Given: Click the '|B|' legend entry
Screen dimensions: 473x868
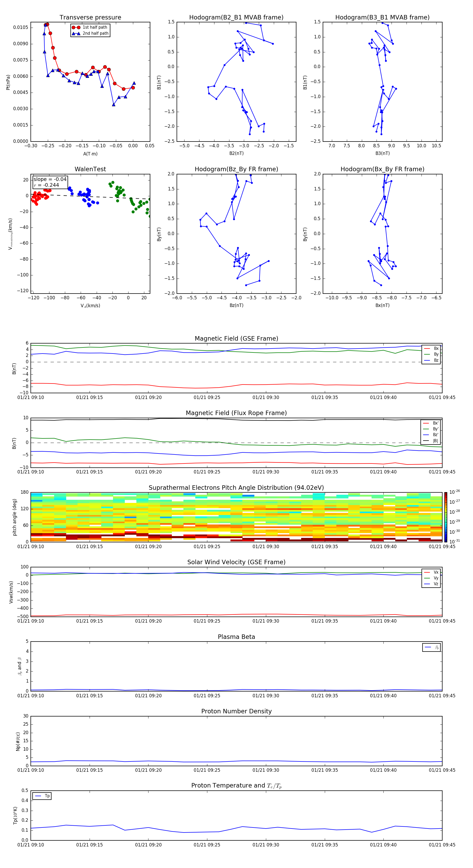Looking at the screenshot, I should (x=431, y=441).
